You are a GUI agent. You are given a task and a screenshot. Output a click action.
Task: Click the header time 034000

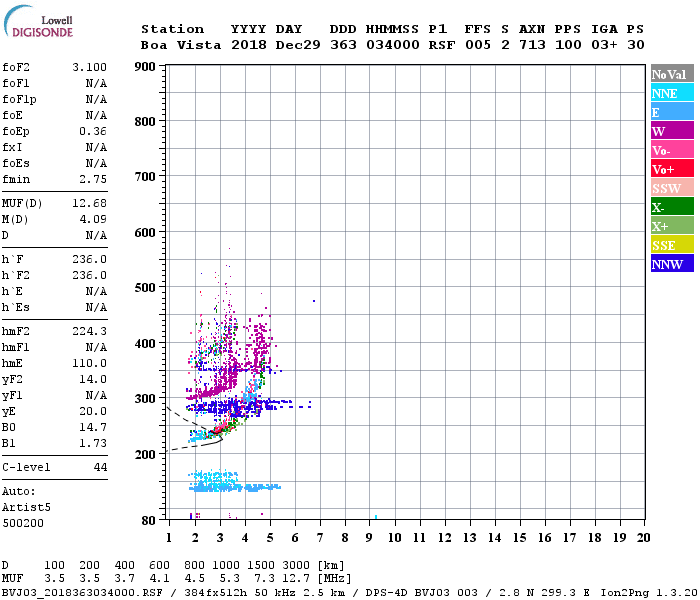click(x=393, y=45)
